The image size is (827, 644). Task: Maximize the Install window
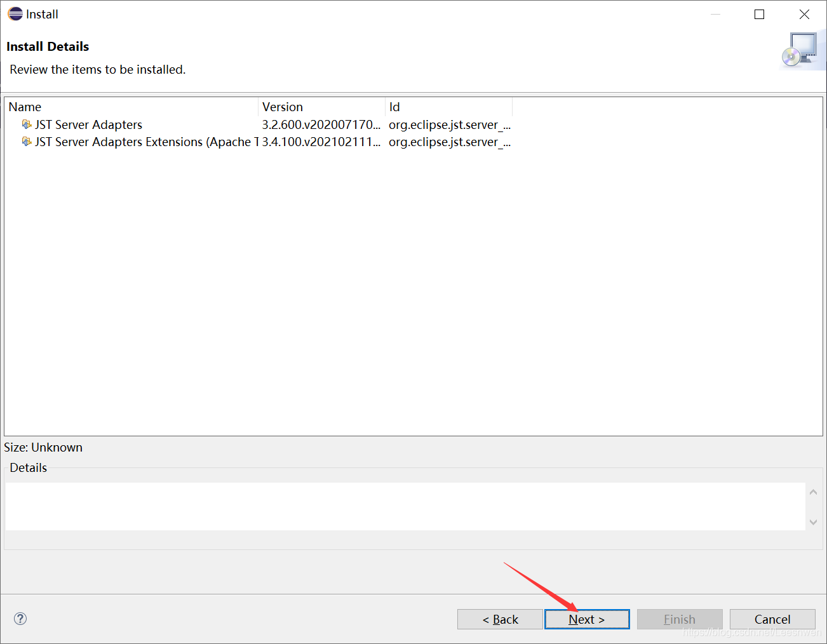[759, 14]
